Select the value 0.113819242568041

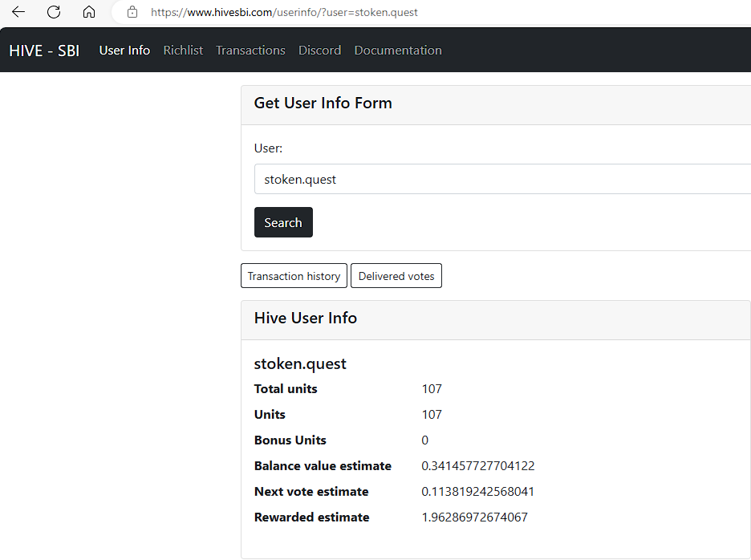478,492
